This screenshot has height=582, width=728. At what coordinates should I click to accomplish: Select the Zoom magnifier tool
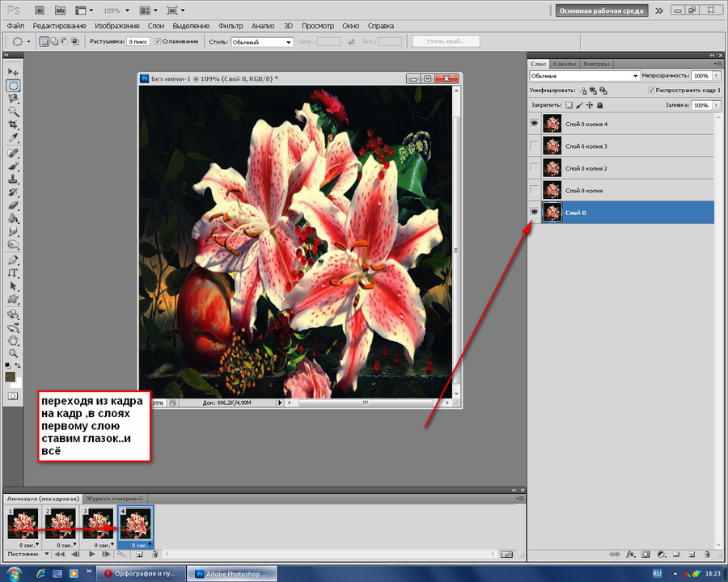pos(13,354)
